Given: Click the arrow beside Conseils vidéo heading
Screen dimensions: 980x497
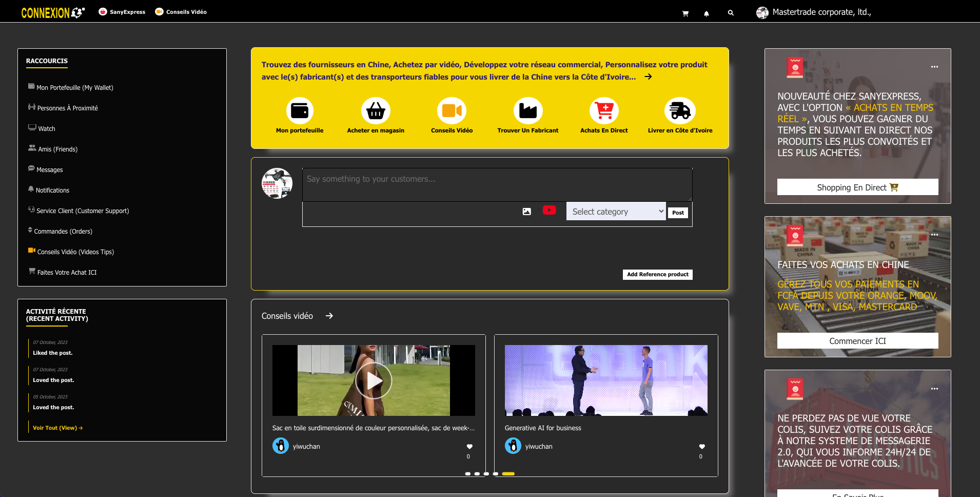Looking at the screenshot, I should 329,316.
